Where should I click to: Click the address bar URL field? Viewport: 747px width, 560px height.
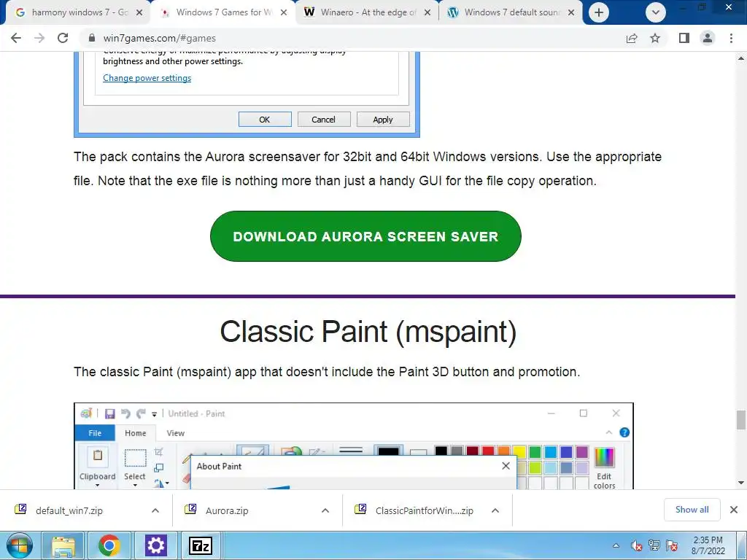tap(352, 38)
